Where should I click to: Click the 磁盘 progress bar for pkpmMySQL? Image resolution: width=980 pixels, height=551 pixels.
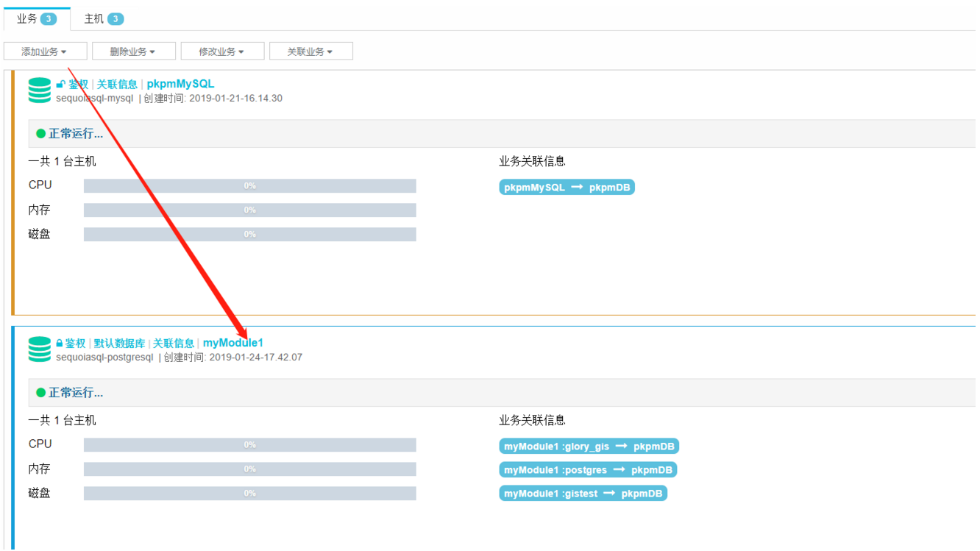click(x=250, y=235)
